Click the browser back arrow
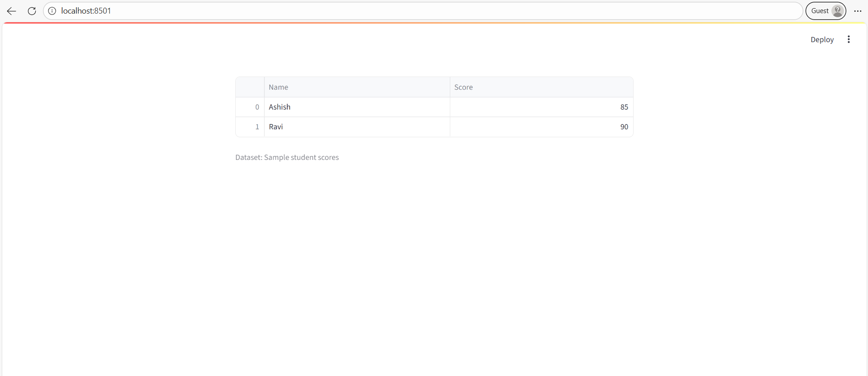Viewport: 868px width, 376px height. (x=12, y=11)
